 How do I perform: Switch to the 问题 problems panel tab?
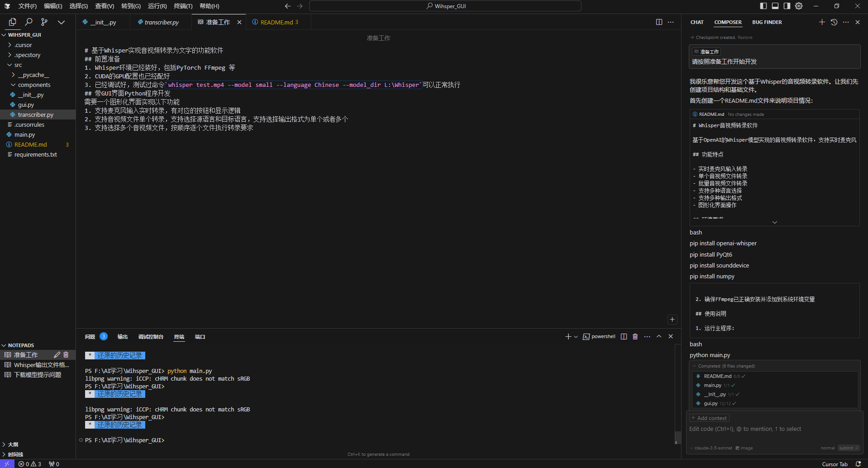click(x=90, y=337)
